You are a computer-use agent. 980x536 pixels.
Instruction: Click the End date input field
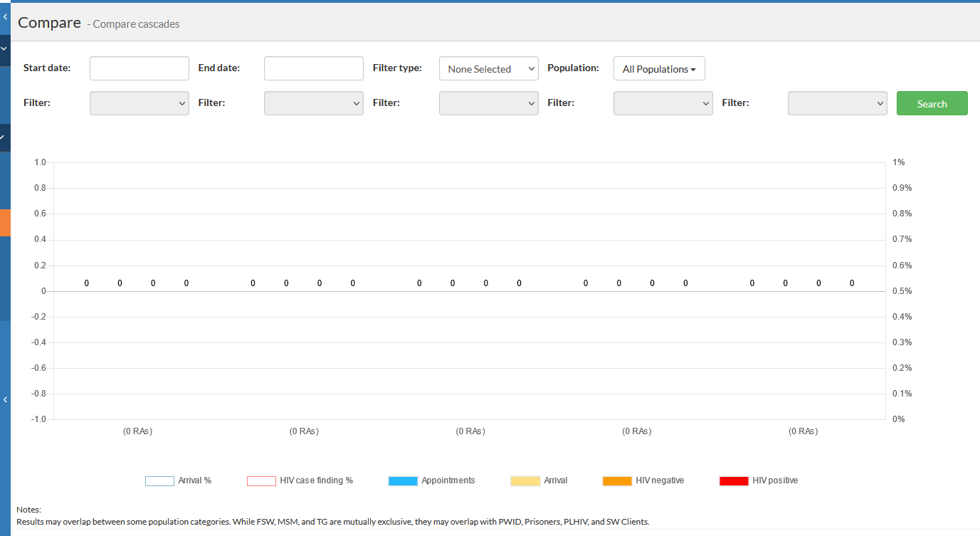pos(313,68)
